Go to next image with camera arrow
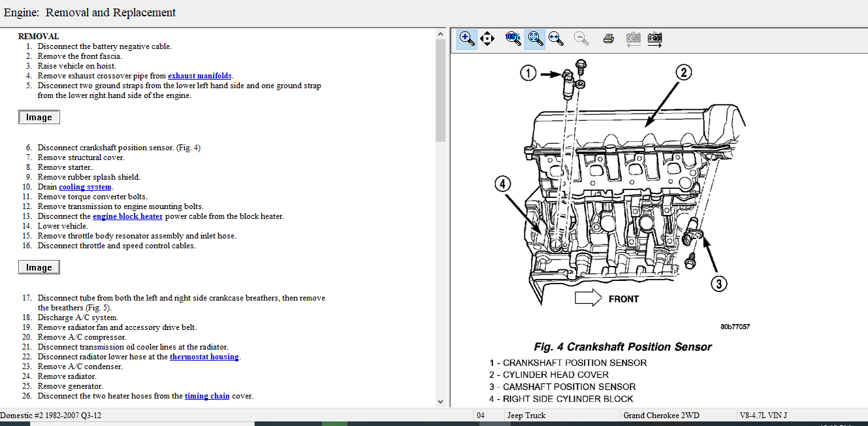Image resolution: width=868 pixels, height=426 pixels. coord(654,39)
